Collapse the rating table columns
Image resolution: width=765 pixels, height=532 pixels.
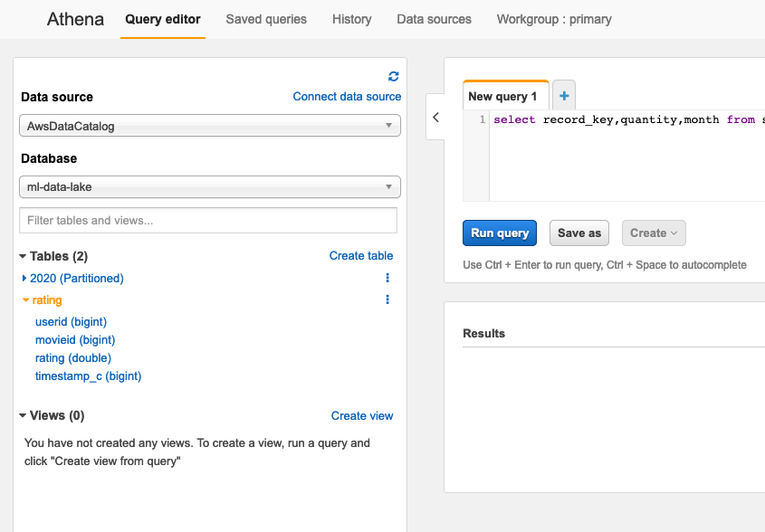26,299
